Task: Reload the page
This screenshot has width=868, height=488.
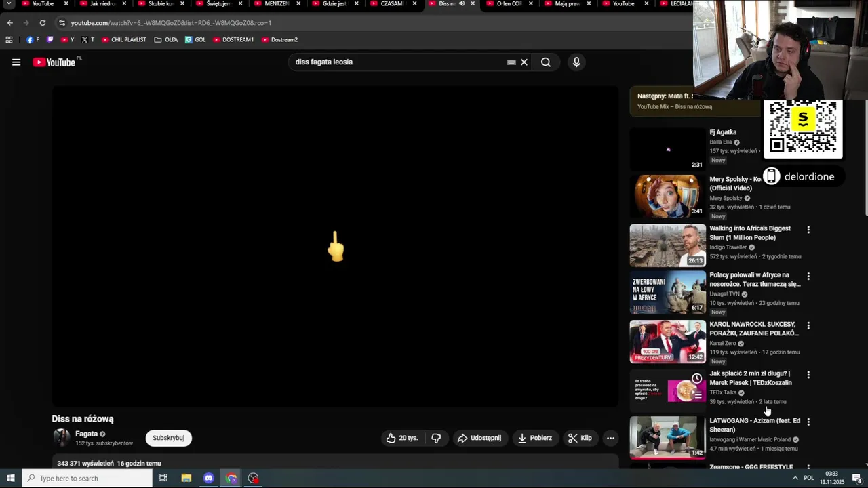Action: pos(42,22)
